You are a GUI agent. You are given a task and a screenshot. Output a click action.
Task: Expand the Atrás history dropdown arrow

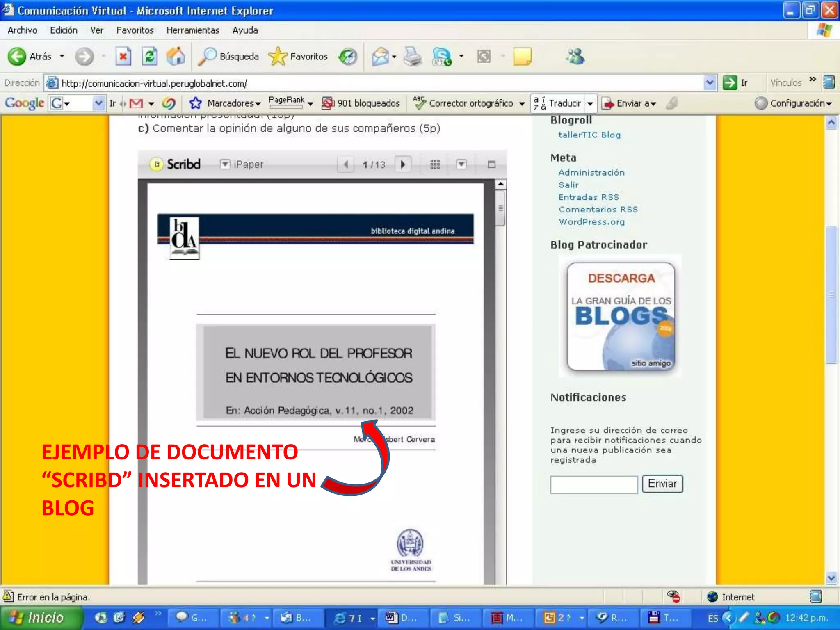tap(62, 56)
